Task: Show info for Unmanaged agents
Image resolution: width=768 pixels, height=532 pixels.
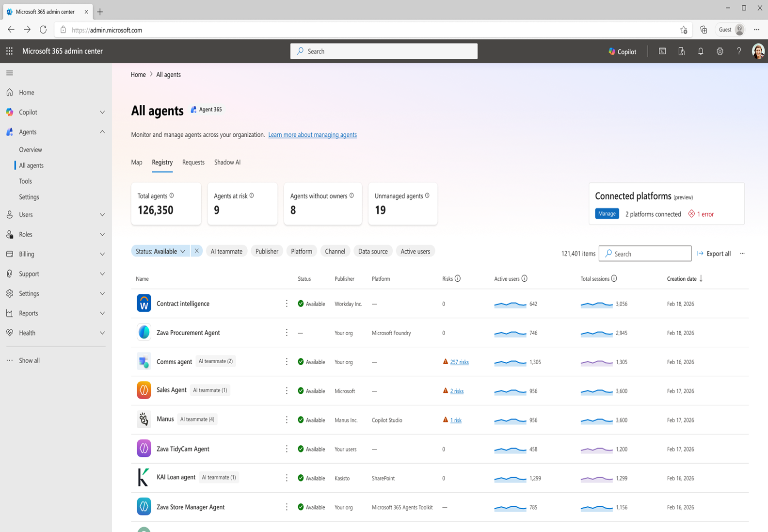Action: pyautogui.click(x=427, y=195)
